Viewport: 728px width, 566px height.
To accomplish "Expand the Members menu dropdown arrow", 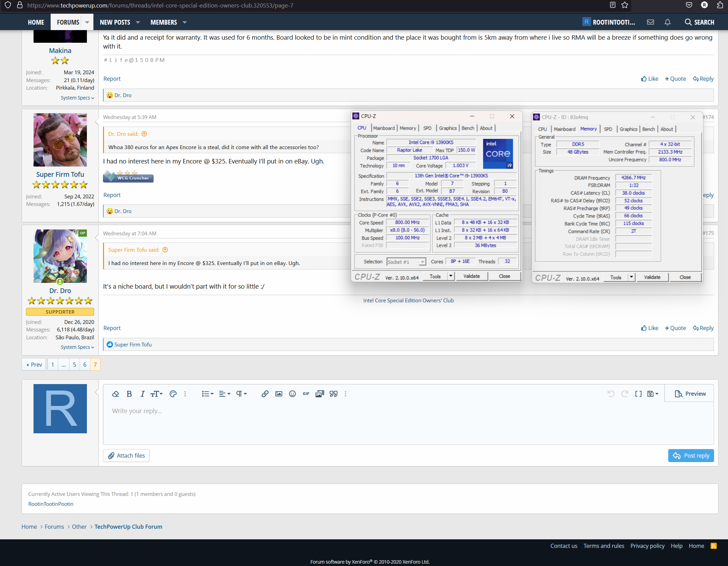I will [185, 22].
